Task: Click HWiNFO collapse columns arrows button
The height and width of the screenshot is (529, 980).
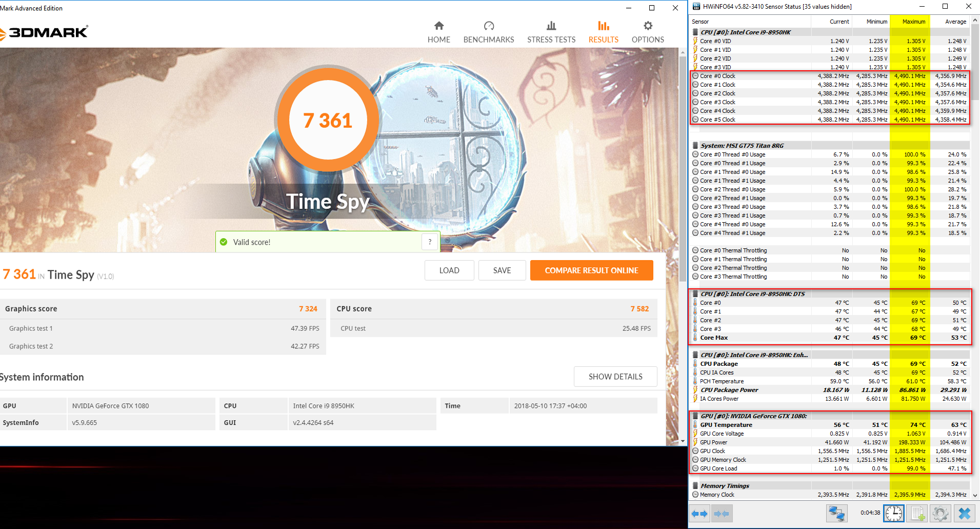Action: click(722, 514)
